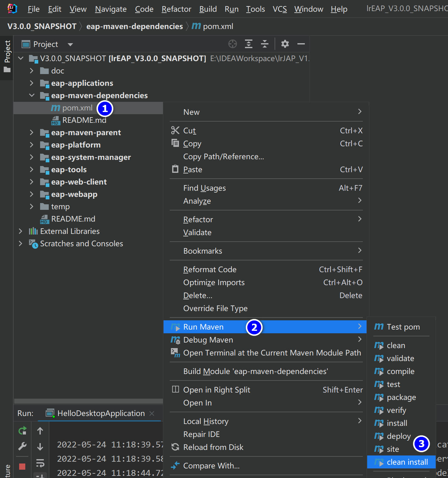Click the wrench settings icon in Run panel
Viewport: 448px width, 478px height.
[23, 446]
